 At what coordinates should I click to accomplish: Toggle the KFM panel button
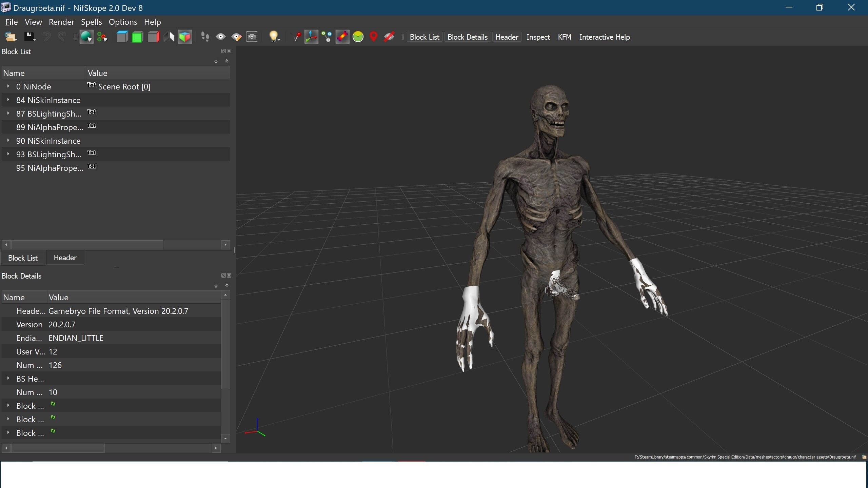(x=565, y=37)
